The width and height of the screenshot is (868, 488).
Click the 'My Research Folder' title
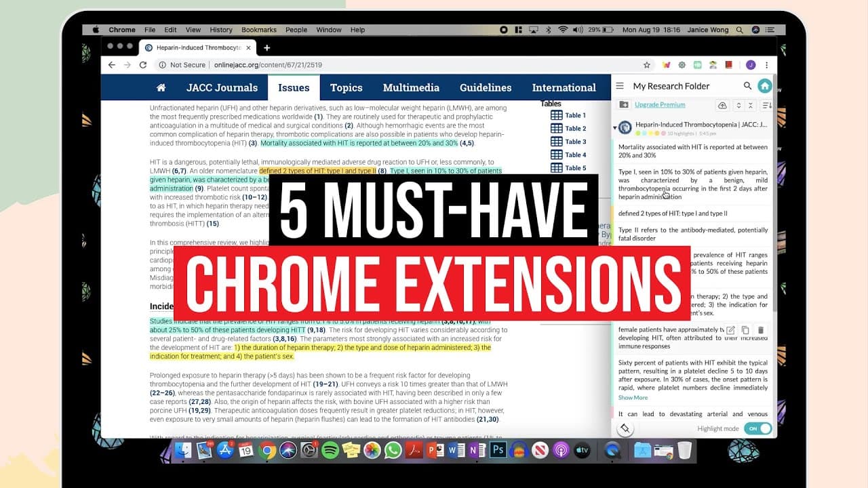point(671,86)
